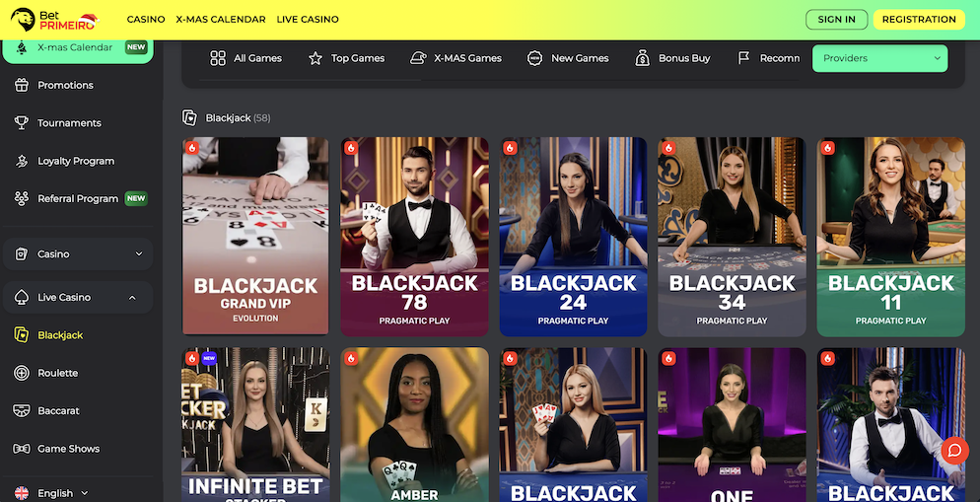
Task: Click the Promotions gift icon
Action: pos(22,85)
